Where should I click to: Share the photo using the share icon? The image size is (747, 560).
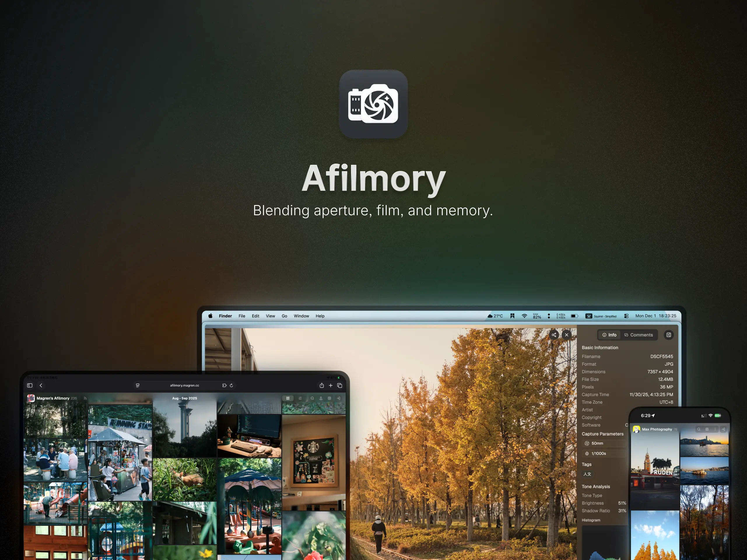tap(554, 335)
